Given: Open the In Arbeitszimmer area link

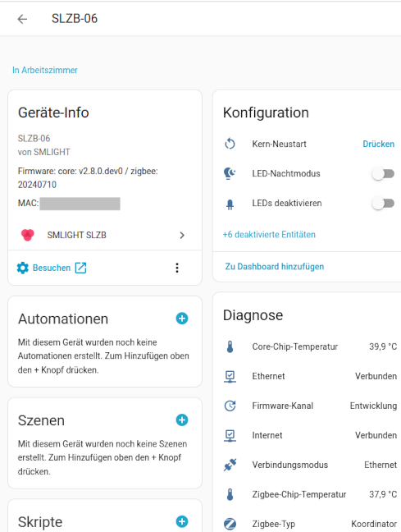Looking at the screenshot, I should (45, 71).
